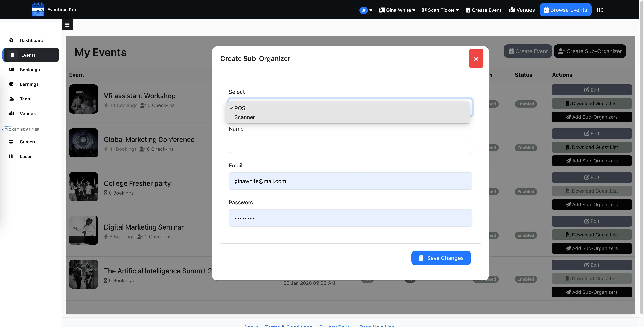Open the apps grid icon in navbar

pos(600,10)
